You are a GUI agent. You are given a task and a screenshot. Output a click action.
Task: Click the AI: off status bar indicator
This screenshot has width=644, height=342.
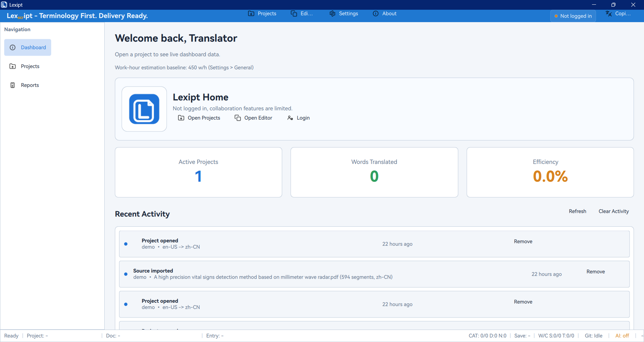(622, 336)
